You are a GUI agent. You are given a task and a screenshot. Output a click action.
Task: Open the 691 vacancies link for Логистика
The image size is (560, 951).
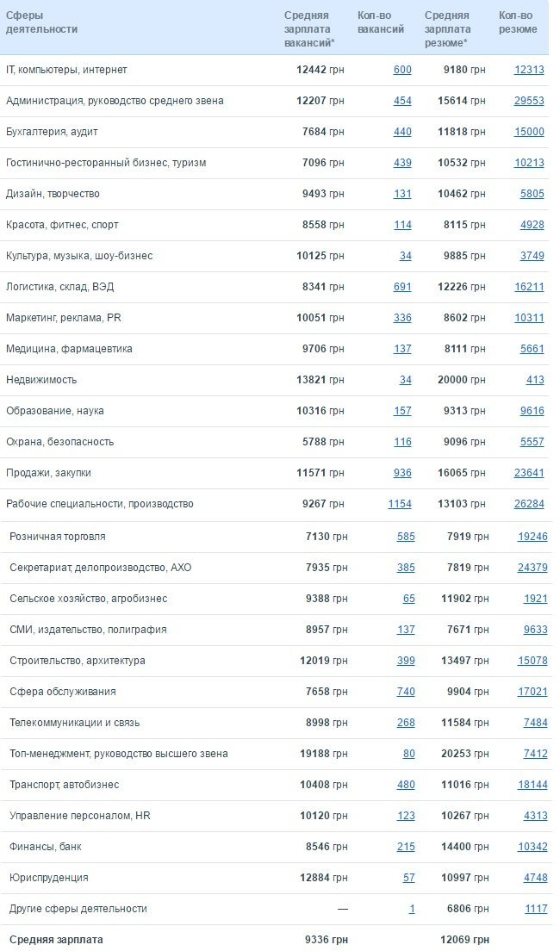402,287
